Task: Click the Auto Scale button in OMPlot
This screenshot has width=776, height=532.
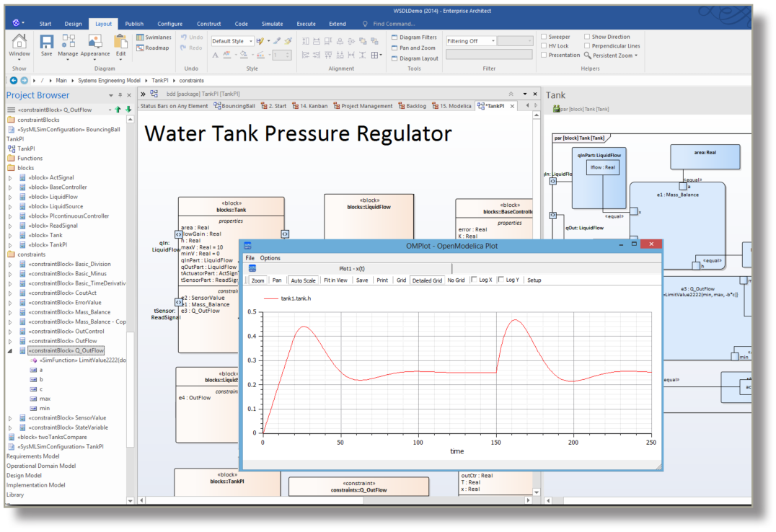Action: [x=302, y=280]
